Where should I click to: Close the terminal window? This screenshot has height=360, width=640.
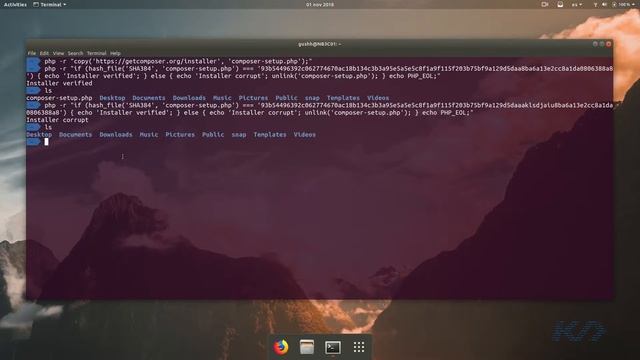(x=609, y=44)
